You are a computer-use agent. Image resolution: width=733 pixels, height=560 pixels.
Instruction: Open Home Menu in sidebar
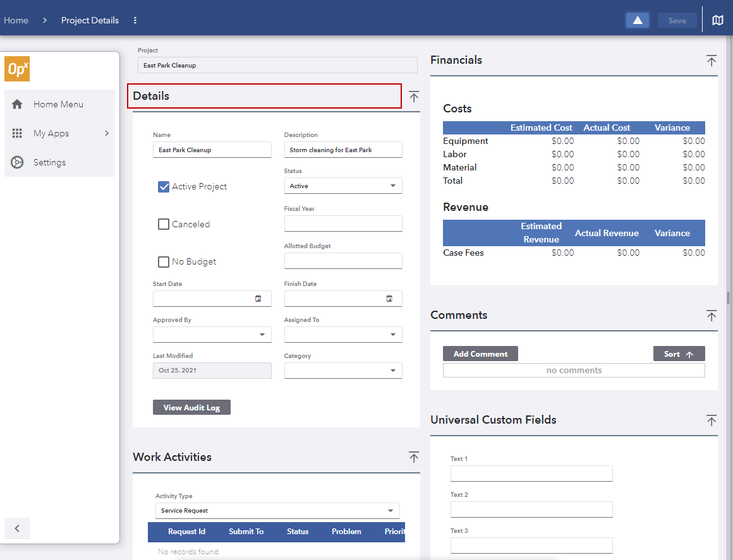click(59, 104)
